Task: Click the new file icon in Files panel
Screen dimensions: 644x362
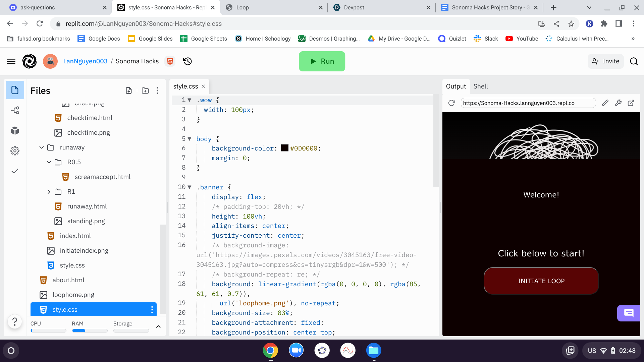Action: (x=129, y=90)
